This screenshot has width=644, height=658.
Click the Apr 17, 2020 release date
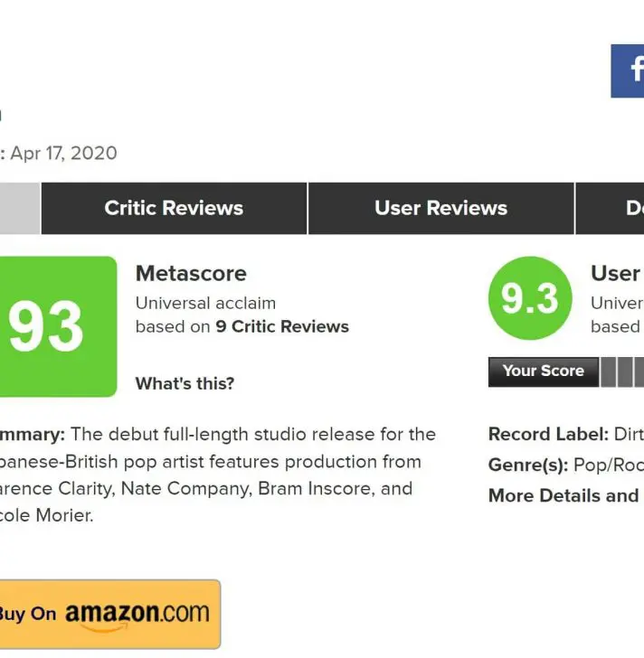click(x=63, y=153)
